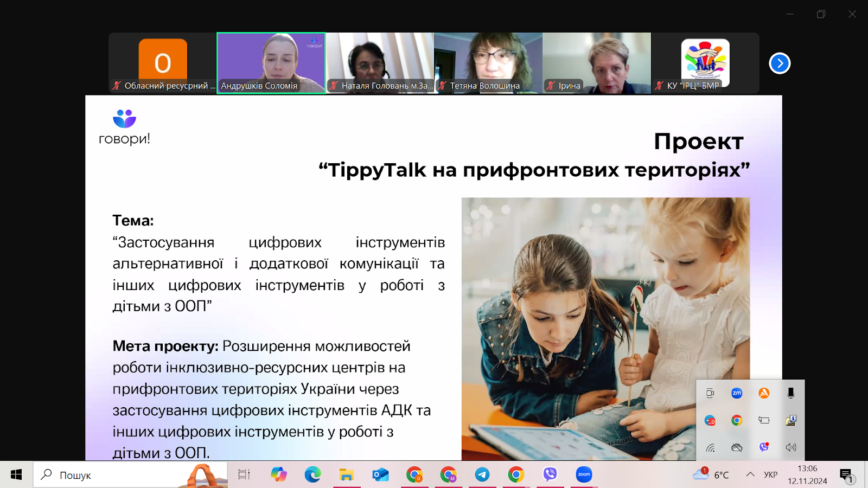
Task: Open Viber from taskbar
Action: pos(550,475)
